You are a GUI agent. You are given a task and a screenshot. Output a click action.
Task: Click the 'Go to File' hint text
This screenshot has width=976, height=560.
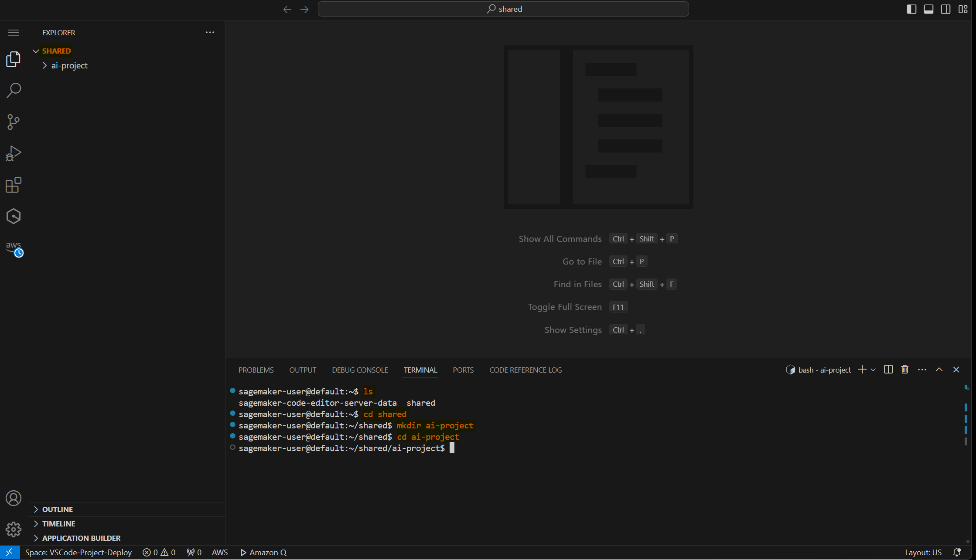click(582, 261)
